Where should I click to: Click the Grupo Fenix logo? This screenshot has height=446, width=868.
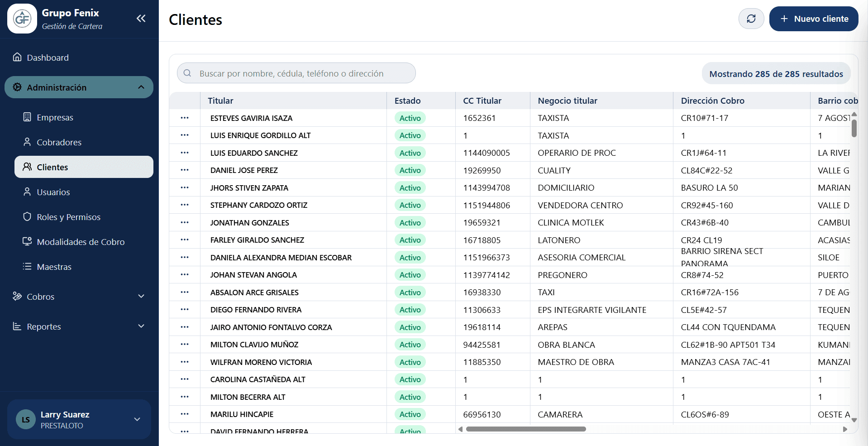click(x=22, y=19)
